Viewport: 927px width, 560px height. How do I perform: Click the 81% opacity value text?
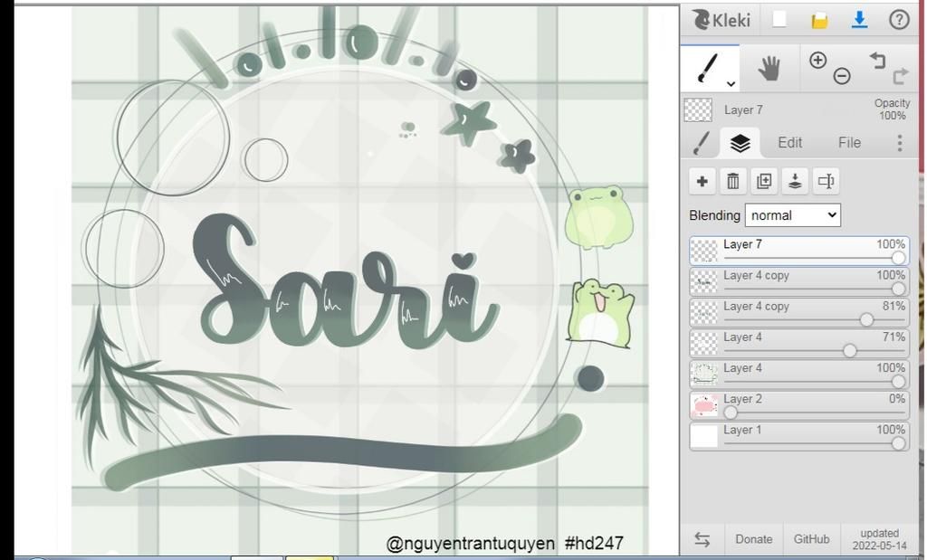894,306
